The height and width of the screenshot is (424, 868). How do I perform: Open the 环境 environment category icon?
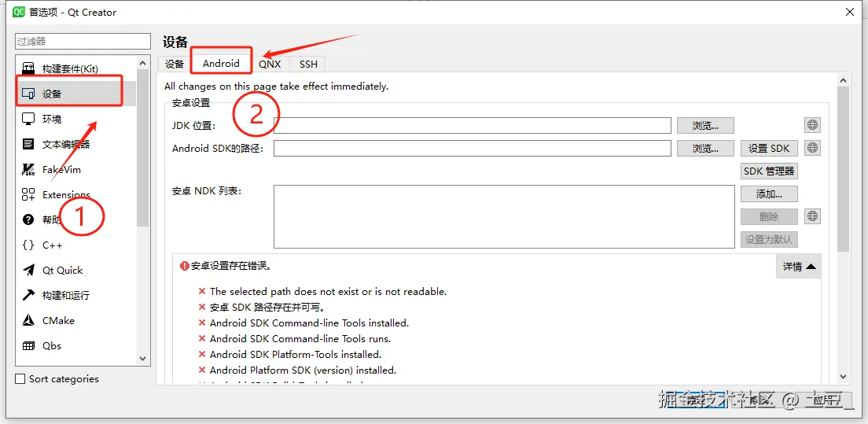pos(28,119)
